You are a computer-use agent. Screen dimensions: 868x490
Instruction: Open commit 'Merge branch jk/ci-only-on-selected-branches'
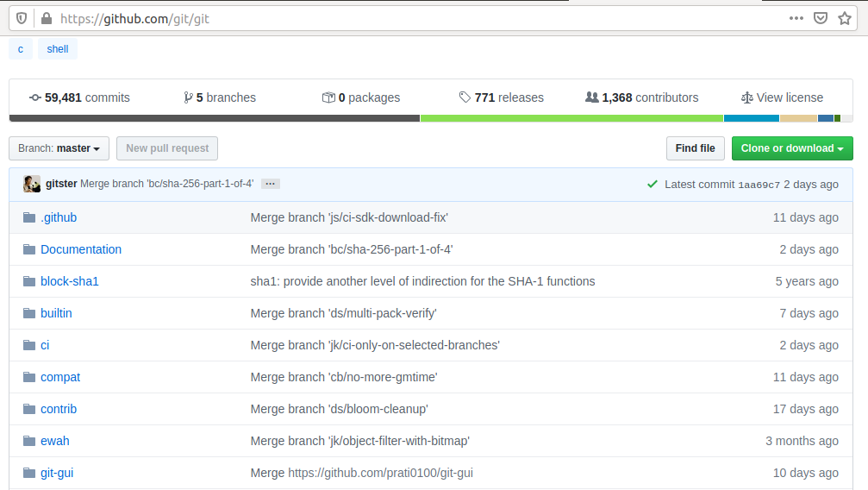pyautogui.click(x=375, y=345)
